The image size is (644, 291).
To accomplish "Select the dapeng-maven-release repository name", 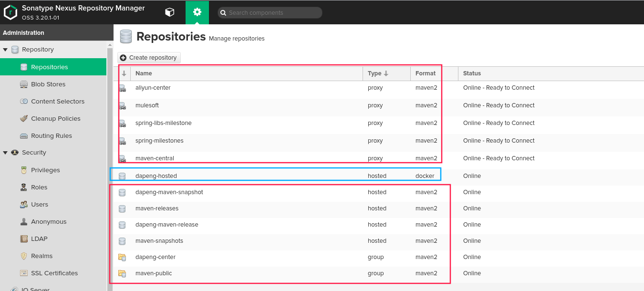I will coord(167,225).
